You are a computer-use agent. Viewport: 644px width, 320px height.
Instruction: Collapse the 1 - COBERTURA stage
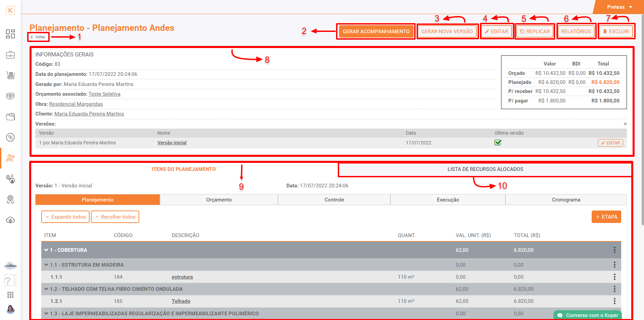46,250
